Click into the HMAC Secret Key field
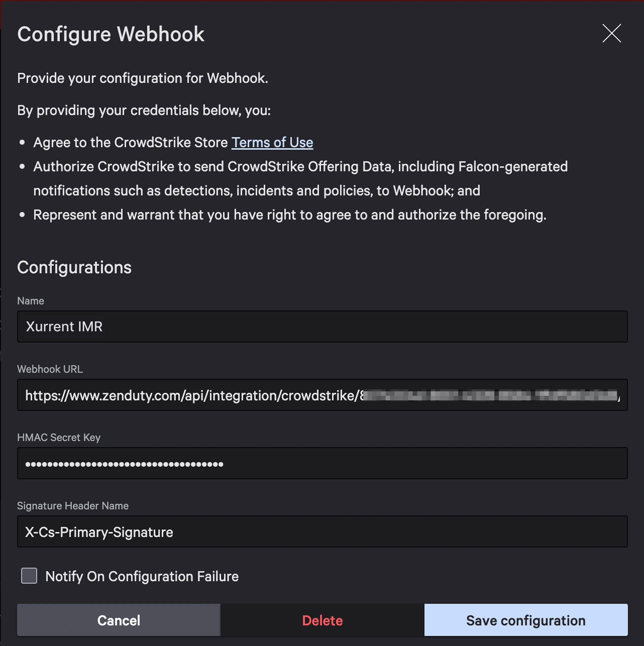Image resolution: width=644 pixels, height=646 pixels. pyautogui.click(x=322, y=463)
